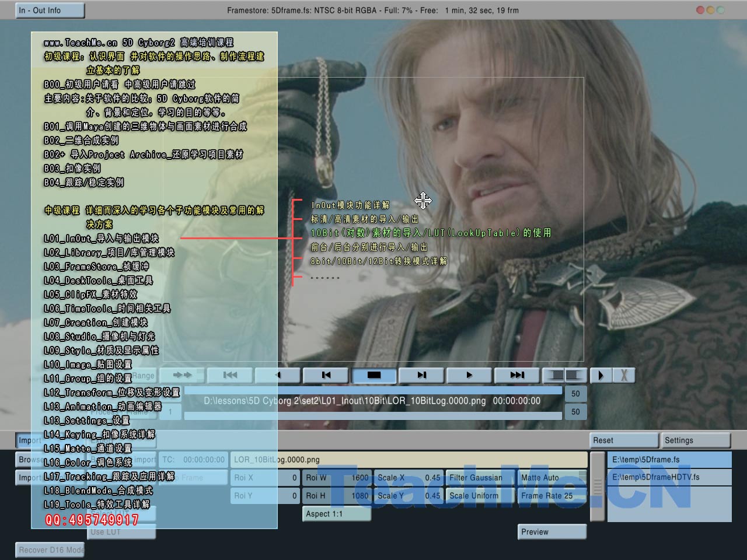The height and width of the screenshot is (560, 747).
Task: Click the Preview button
Action: point(552,532)
